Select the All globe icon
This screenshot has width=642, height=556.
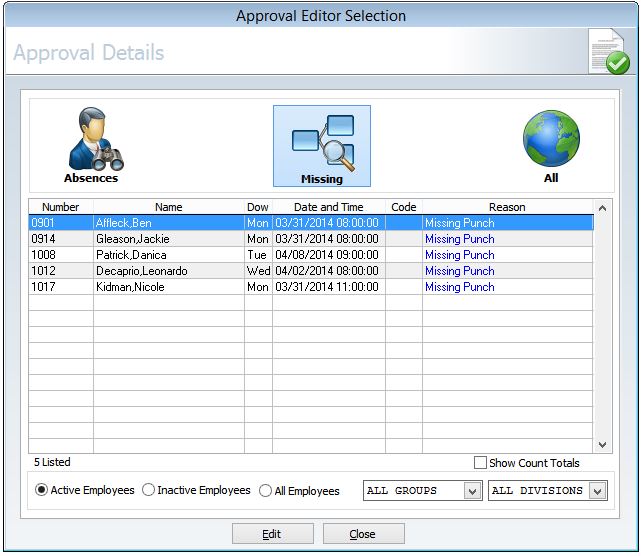(551, 145)
